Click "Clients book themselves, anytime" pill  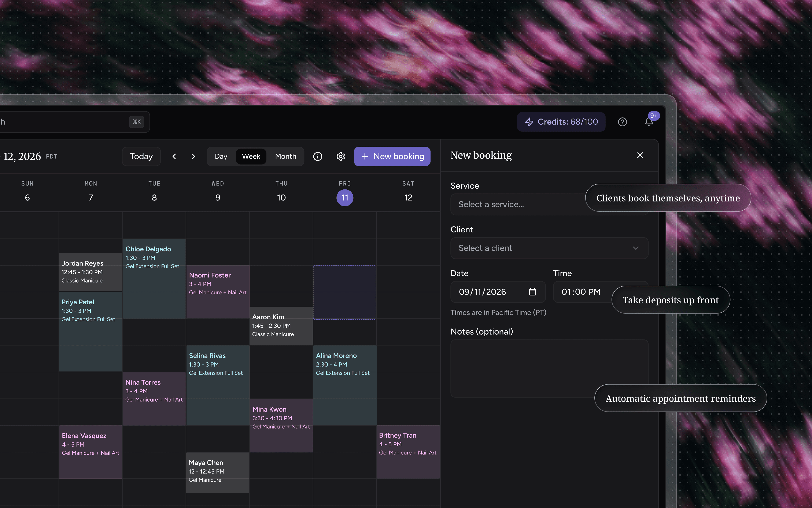(x=668, y=198)
